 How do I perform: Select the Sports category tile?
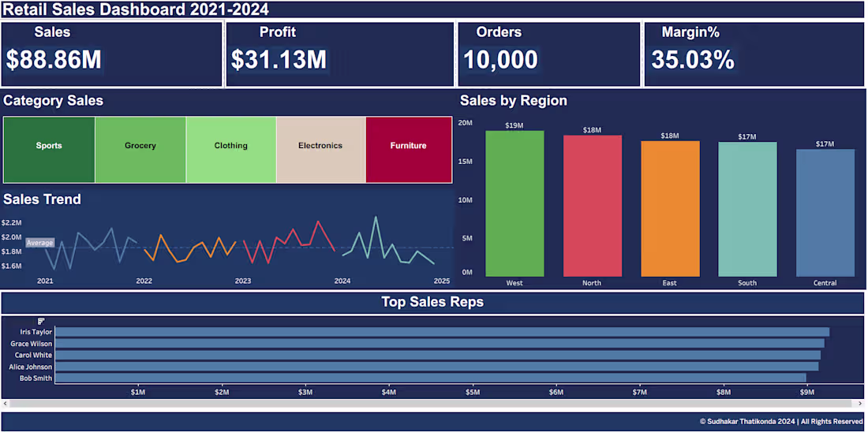pyautogui.click(x=49, y=149)
